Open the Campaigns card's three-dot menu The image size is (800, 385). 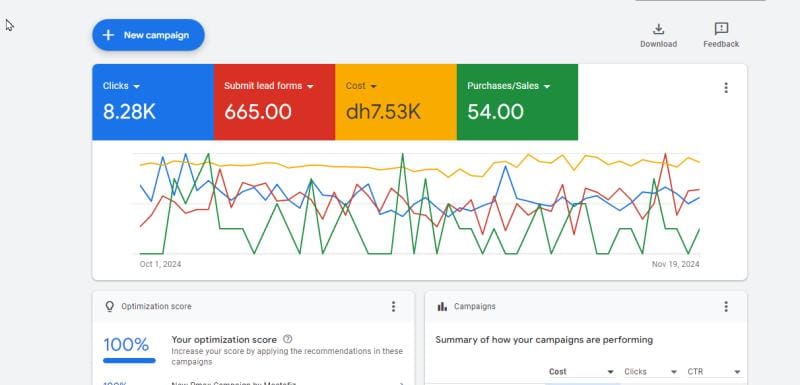[726, 306]
